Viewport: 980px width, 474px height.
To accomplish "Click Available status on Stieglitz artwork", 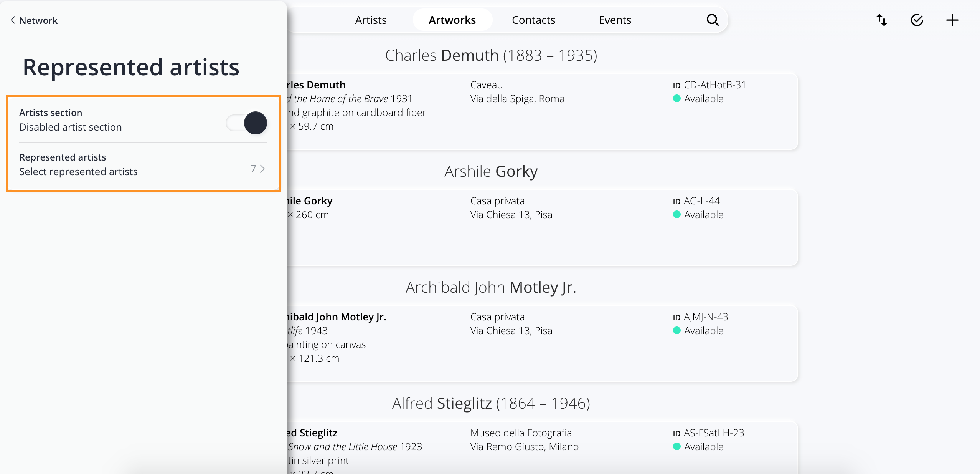I will (x=698, y=447).
